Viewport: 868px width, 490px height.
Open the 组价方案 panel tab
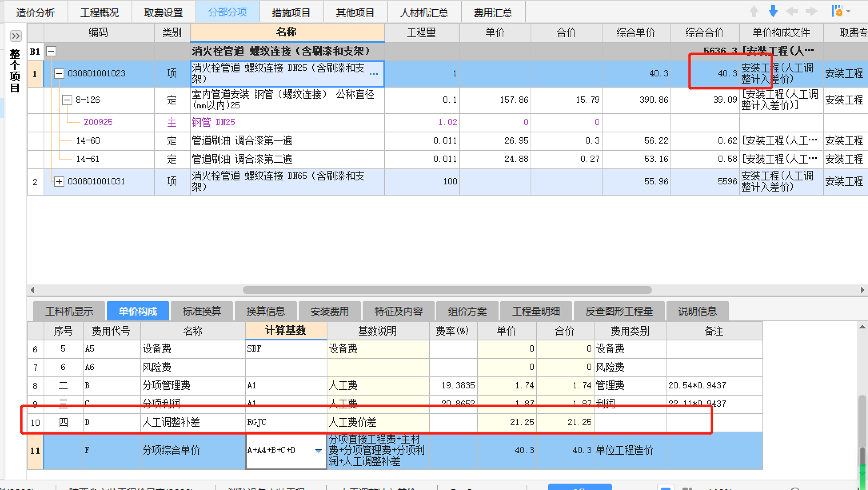[467, 311]
